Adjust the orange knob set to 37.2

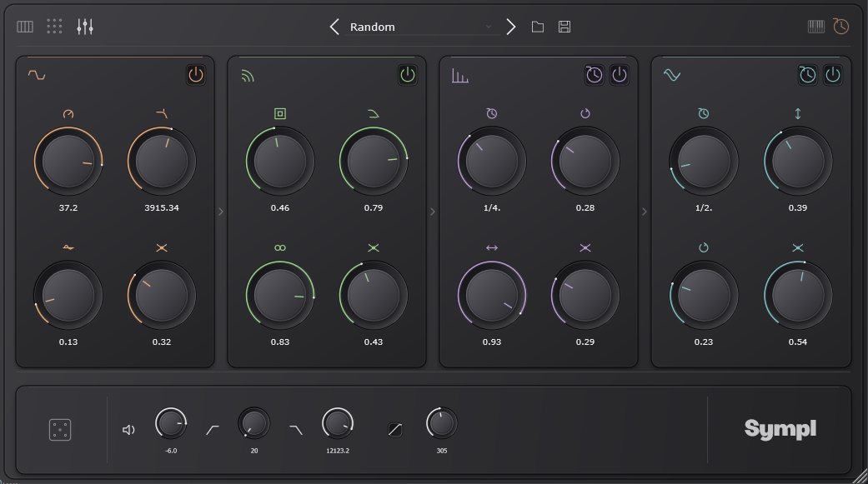tap(68, 162)
